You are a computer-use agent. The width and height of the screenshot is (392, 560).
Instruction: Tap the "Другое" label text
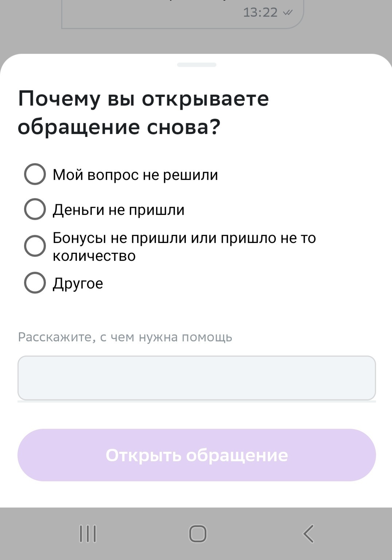pos(78,283)
